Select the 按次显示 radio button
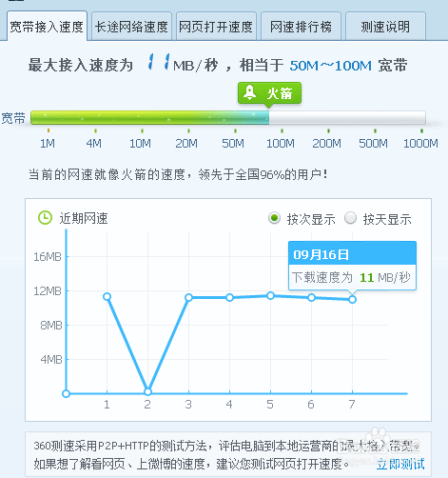448x478 pixels. (274, 218)
